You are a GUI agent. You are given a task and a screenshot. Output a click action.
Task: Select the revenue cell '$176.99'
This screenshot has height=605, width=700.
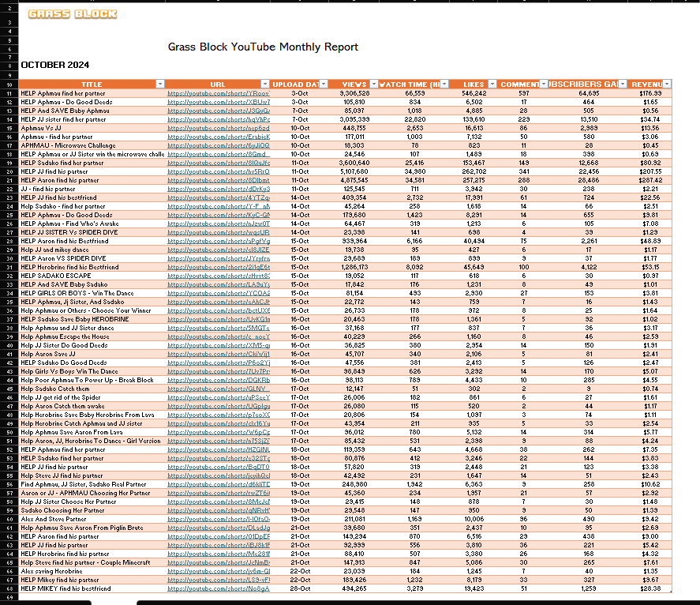pyautogui.click(x=650, y=93)
